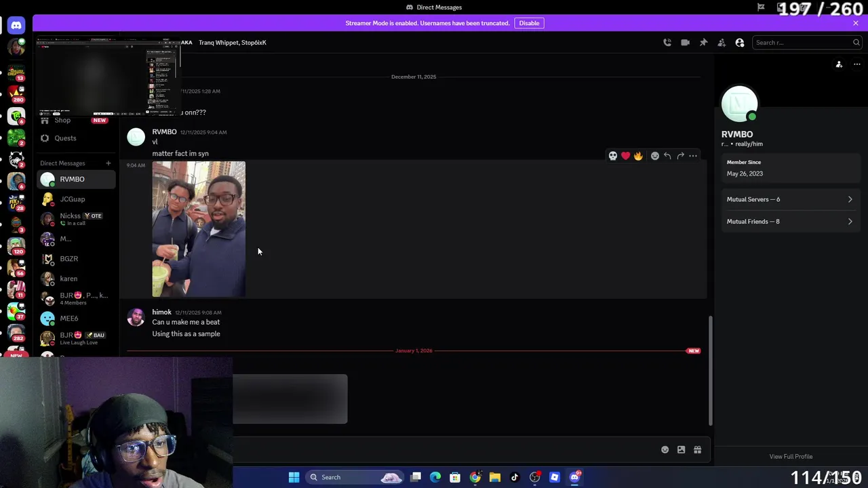The height and width of the screenshot is (488, 868).
Task: Click the chat vertical scrollbar
Action: (710, 369)
